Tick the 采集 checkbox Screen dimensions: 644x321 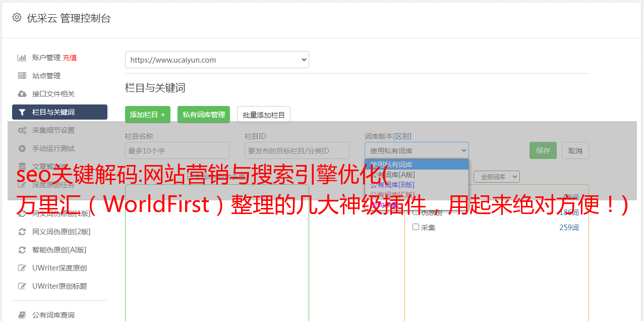click(x=416, y=227)
